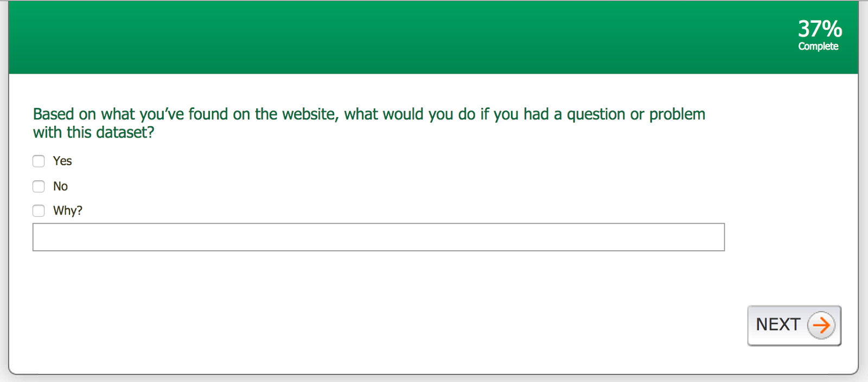
Task: Advance the survey with the circled arrow
Action: [x=821, y=325]
